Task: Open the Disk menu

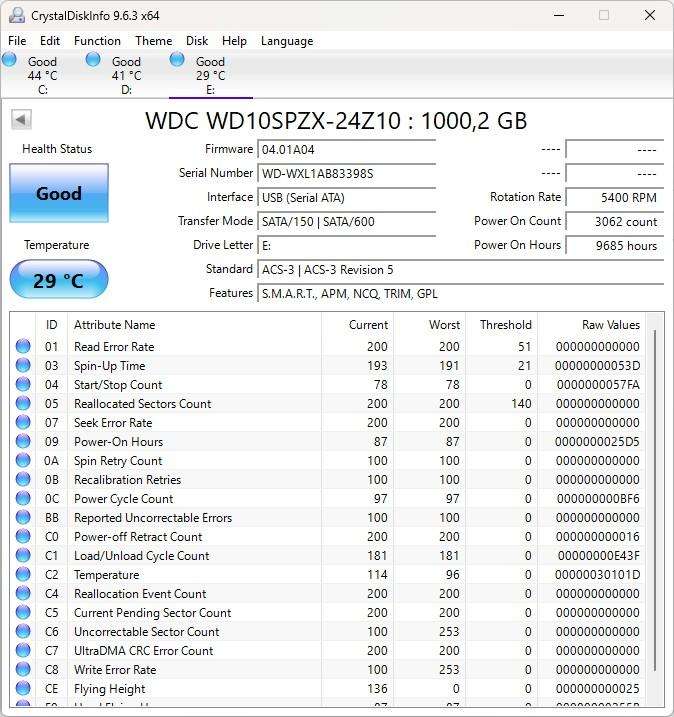Action: [197, 41]
